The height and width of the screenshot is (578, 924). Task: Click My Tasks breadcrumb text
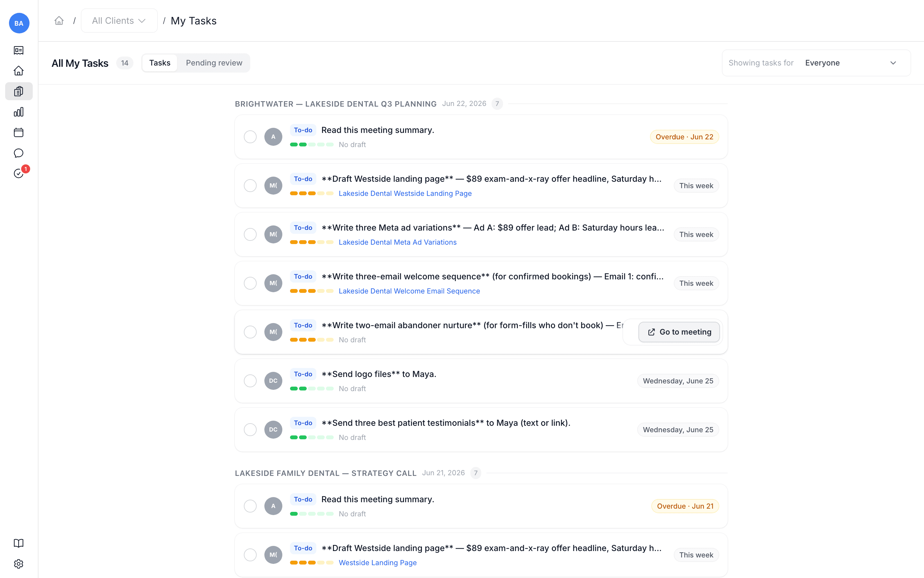193,21
